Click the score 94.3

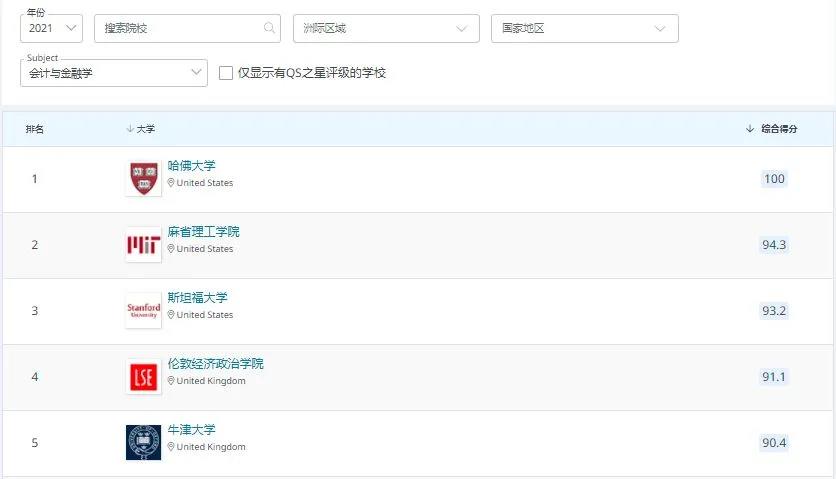[x=774, y=245]
